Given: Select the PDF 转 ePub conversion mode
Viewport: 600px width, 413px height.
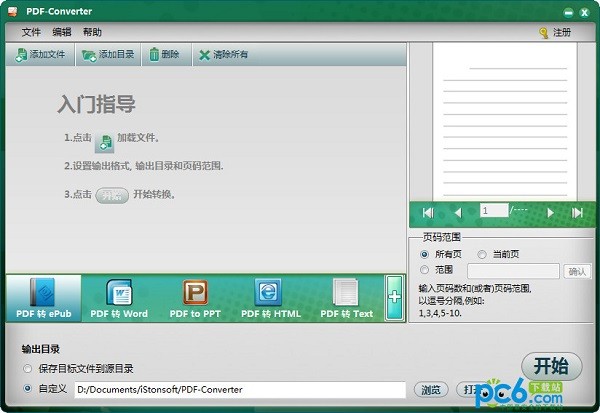Looking at the screenshot, I should coord(44,298).
